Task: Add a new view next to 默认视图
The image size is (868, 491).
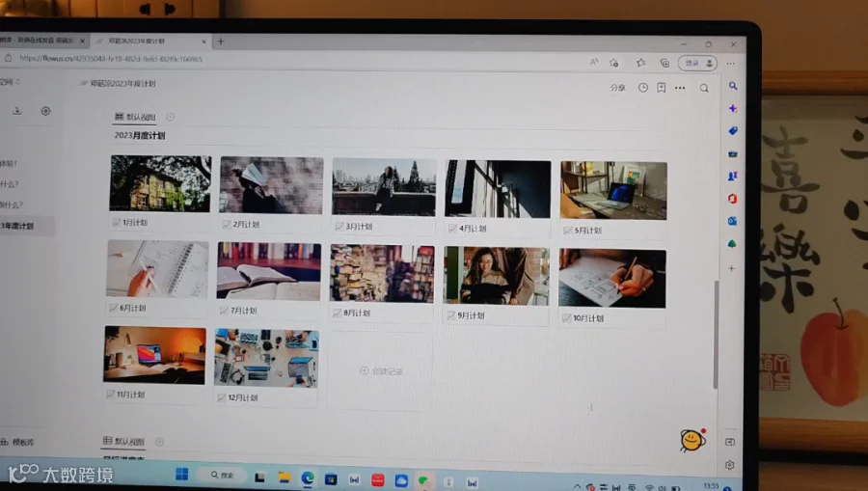Action: click(170, 117)
